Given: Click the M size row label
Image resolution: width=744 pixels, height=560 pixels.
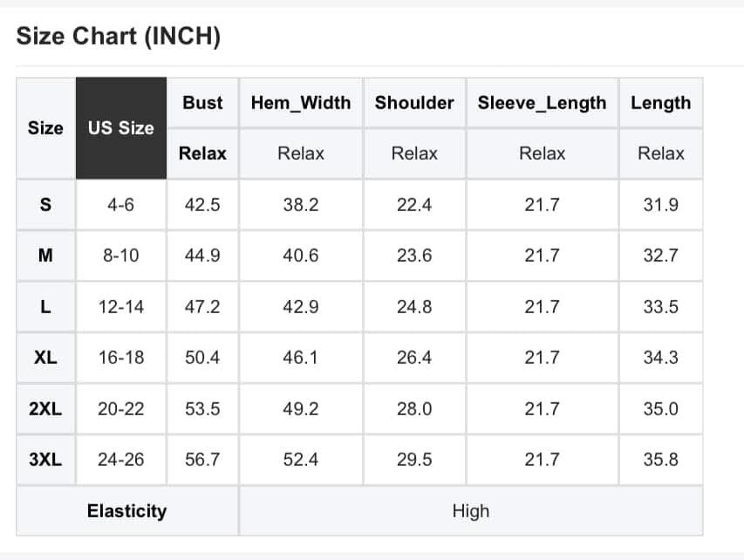Looking at the screenshot, I should coord(45,256).
